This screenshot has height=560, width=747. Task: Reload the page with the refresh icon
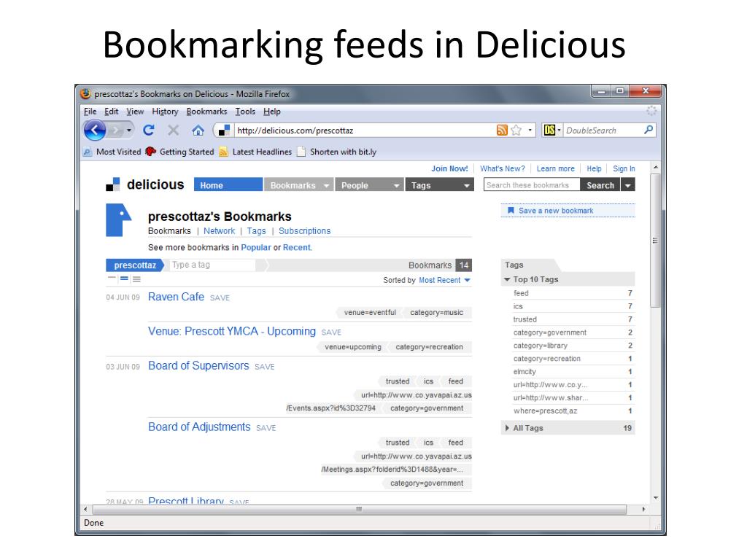click(x=149, y=130)
